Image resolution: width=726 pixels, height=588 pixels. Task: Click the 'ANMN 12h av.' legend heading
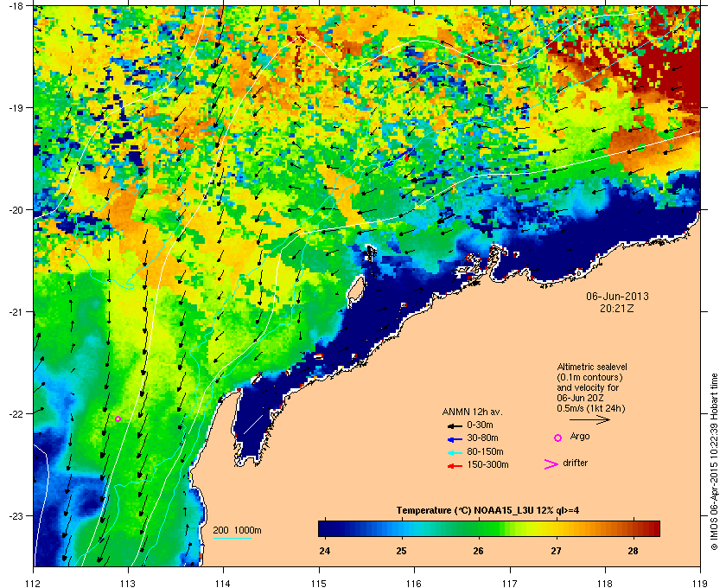coord(472,412)
